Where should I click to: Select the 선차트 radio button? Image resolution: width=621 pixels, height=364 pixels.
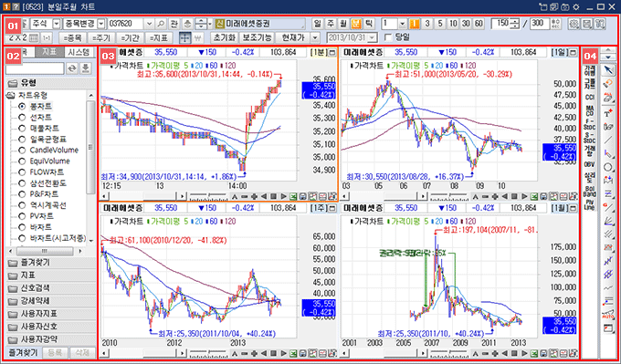[x=22, y=117]
